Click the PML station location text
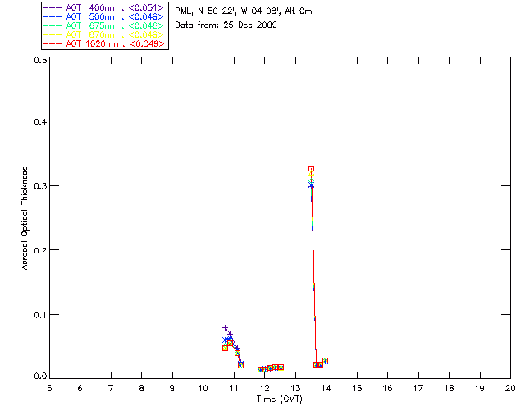This screenshot has height=420, width=525. (x=244, y=11)
